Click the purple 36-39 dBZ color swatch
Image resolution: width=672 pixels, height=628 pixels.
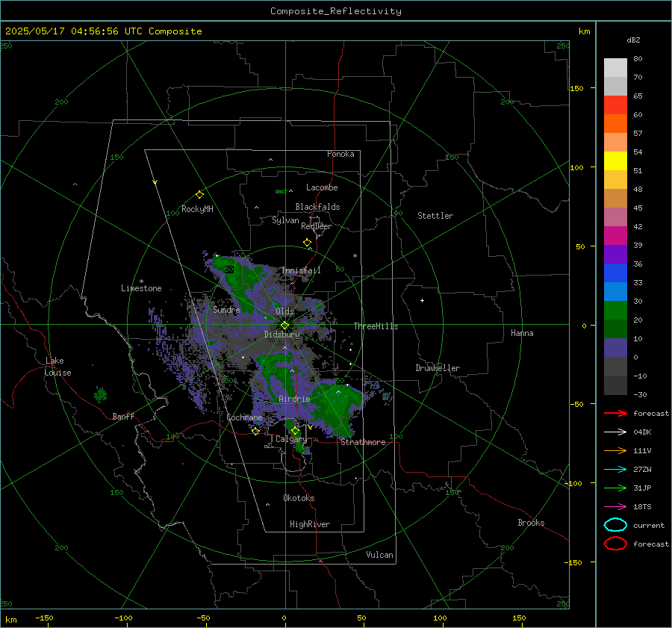click(615, 254)
